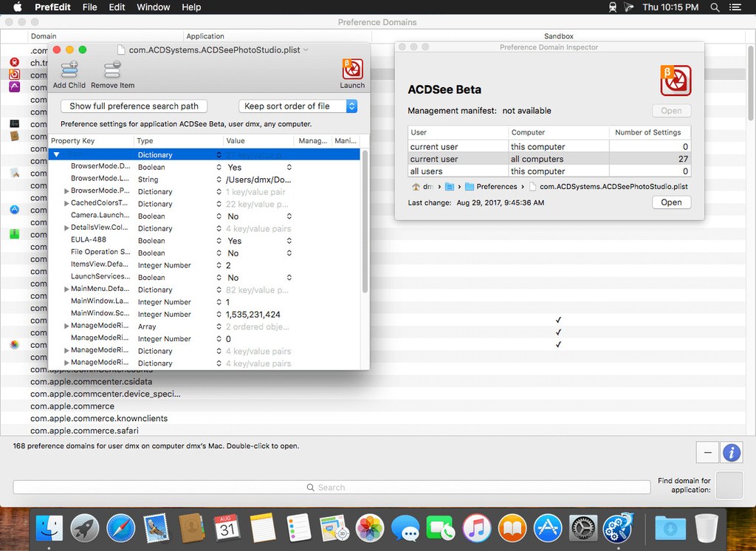756x551 pixels.
Task: Click Show full preference search path button
Action: point(134,106)
